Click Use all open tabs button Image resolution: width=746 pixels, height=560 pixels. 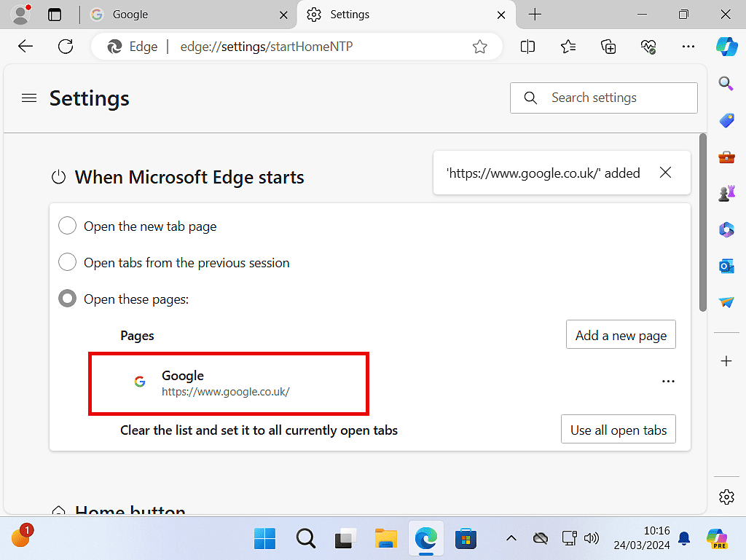point(618,429)
